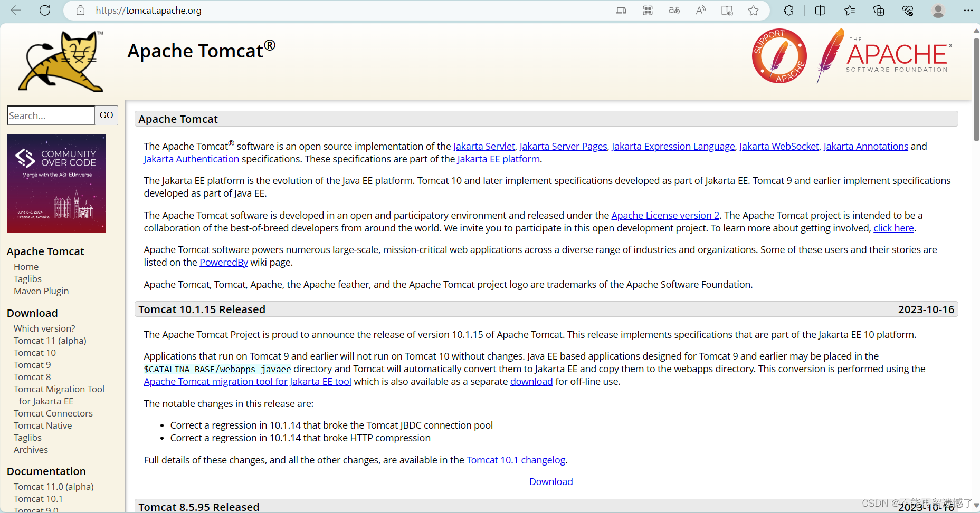Open Apache Tomcat migration tool for Jakarta EE link

248,381
